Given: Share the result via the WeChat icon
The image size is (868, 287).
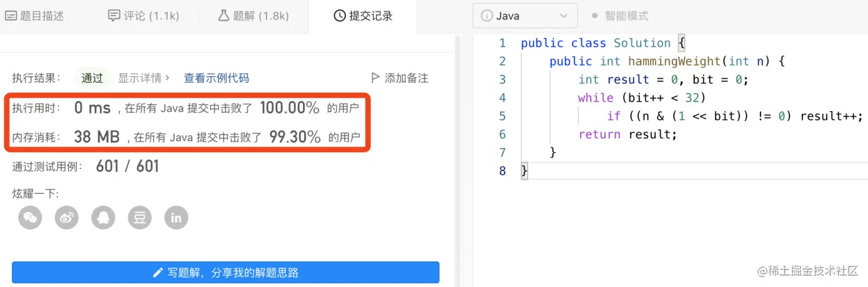Looking at the screenshot, I should pyautogui.click(x=30, y=218).
